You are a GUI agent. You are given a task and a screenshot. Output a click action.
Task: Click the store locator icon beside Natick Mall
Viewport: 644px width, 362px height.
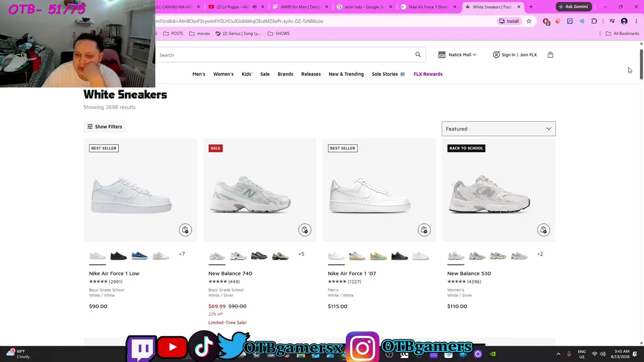(442, 55)
